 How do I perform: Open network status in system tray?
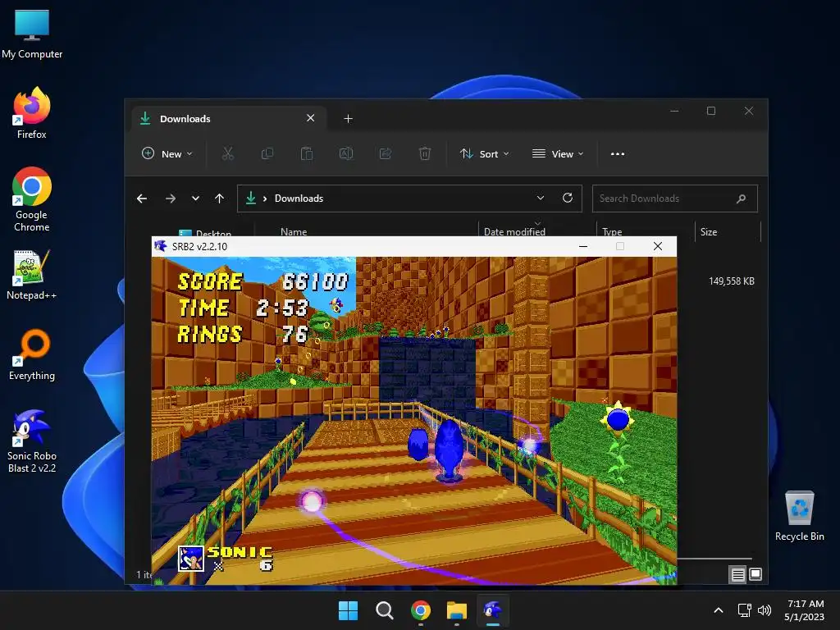tap(744, 610)
